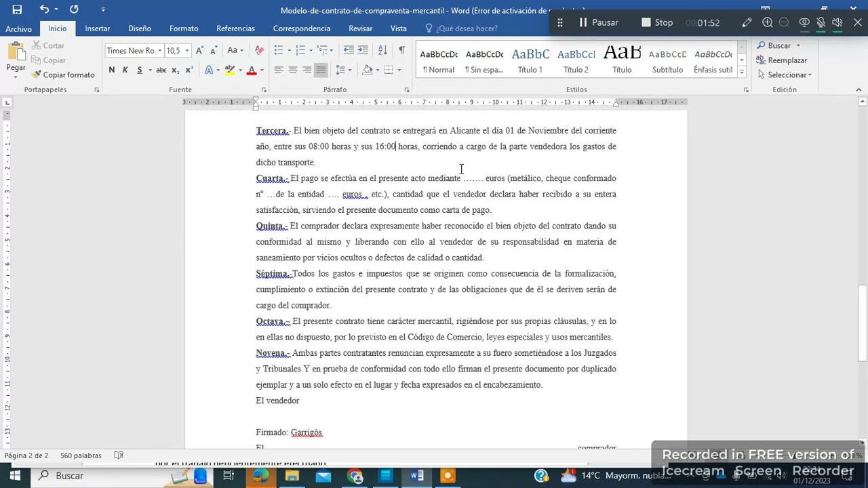This screenshot has width=868, height=488.
Task: Apply strikethrough formatting (abc)
Action: (161, 70)
